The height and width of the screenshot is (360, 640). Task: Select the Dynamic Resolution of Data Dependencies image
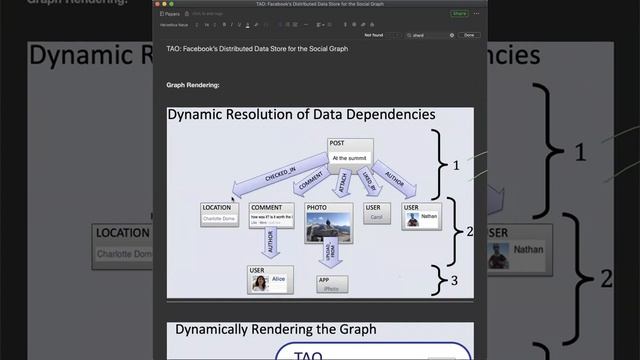click(320, 203)
